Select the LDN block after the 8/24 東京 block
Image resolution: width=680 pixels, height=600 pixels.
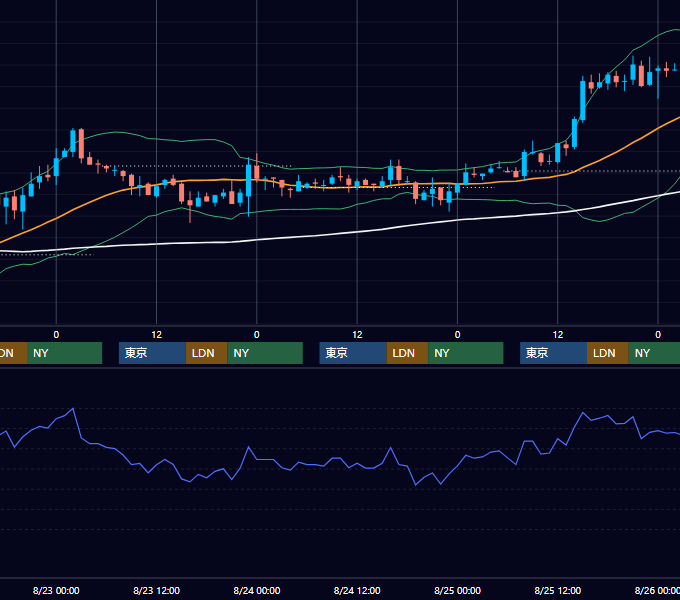point(407,353)
